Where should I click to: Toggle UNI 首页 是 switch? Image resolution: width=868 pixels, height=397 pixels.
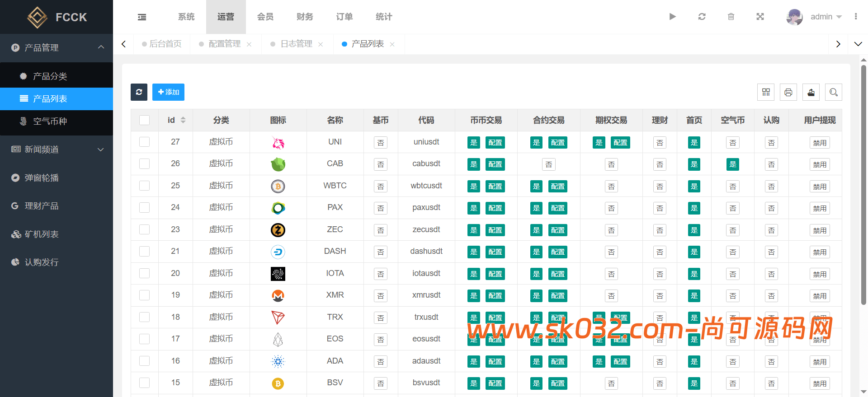point(694,143)
